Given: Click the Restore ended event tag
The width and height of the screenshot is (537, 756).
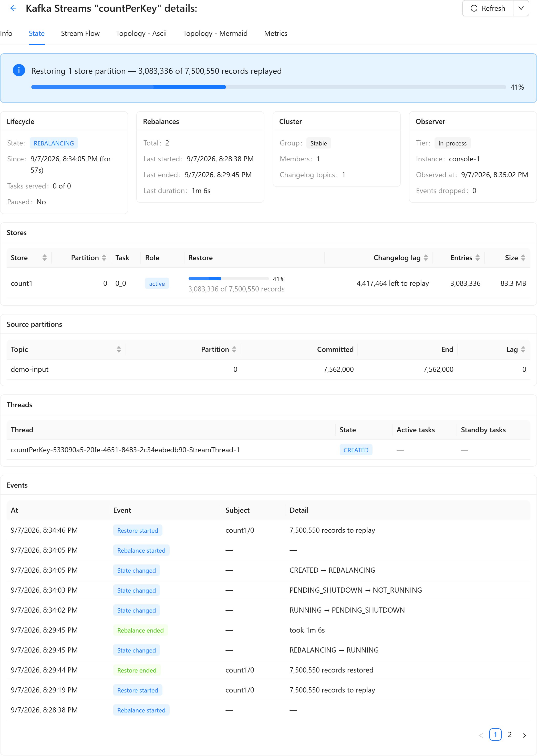Looking at the screenshot, I should (137, 670).
